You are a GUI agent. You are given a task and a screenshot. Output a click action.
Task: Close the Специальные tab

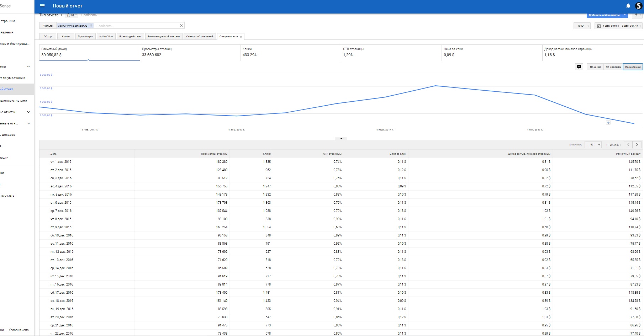coord(241,37)
